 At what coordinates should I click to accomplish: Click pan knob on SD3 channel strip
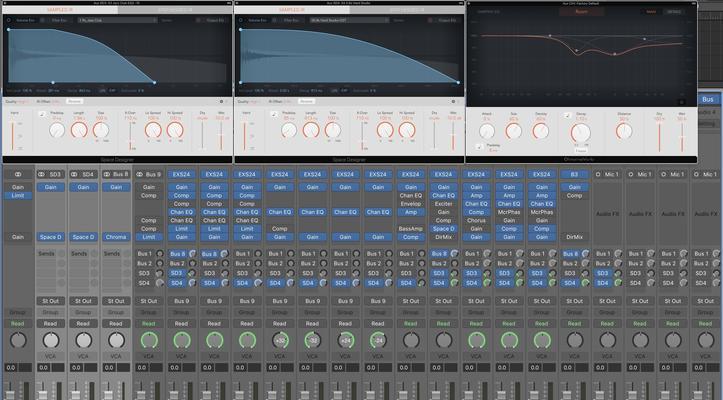point(51,340)
